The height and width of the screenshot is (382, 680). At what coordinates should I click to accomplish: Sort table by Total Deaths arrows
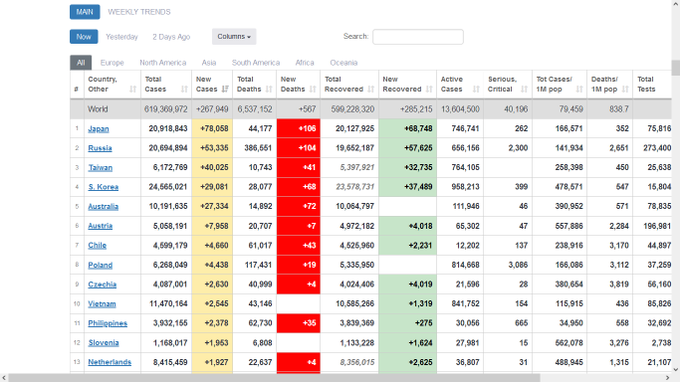point(269,89)
